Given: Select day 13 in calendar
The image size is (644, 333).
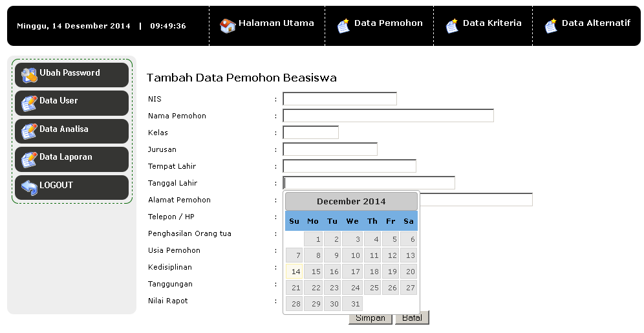Looking at the screenshot, I should (x=409, y=255).
